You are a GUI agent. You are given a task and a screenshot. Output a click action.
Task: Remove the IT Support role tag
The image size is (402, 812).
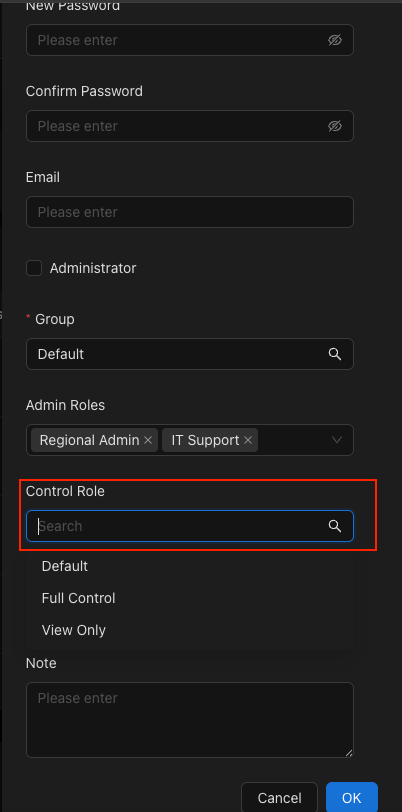tap(248, 440)
